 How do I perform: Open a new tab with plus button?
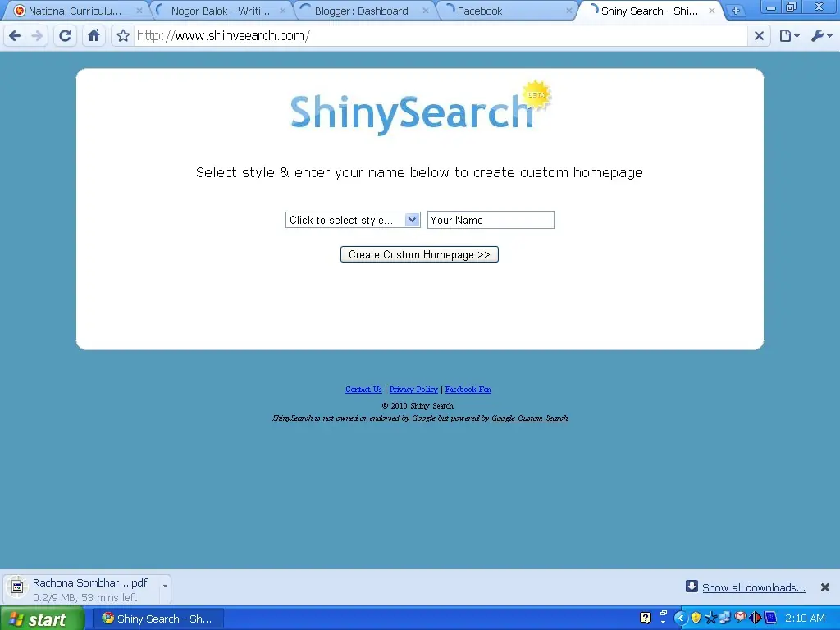pyautogui.click(x=736, y=11)
